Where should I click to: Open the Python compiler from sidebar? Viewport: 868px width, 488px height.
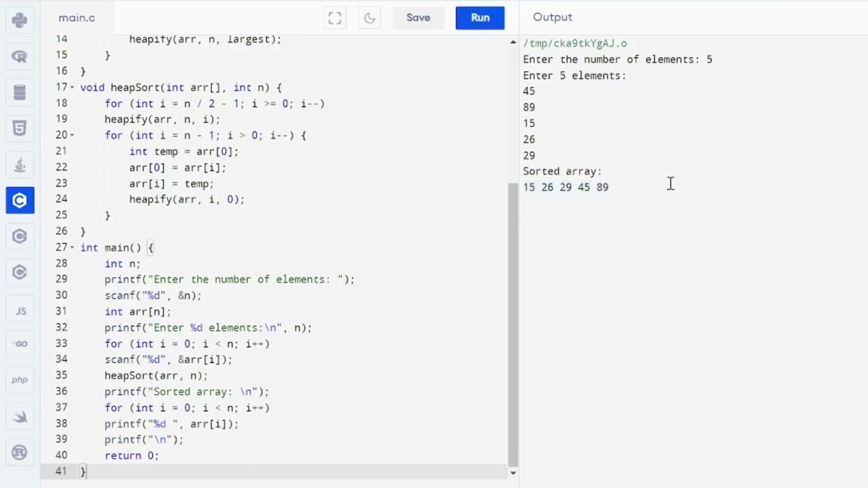click(x=20, y=20)
